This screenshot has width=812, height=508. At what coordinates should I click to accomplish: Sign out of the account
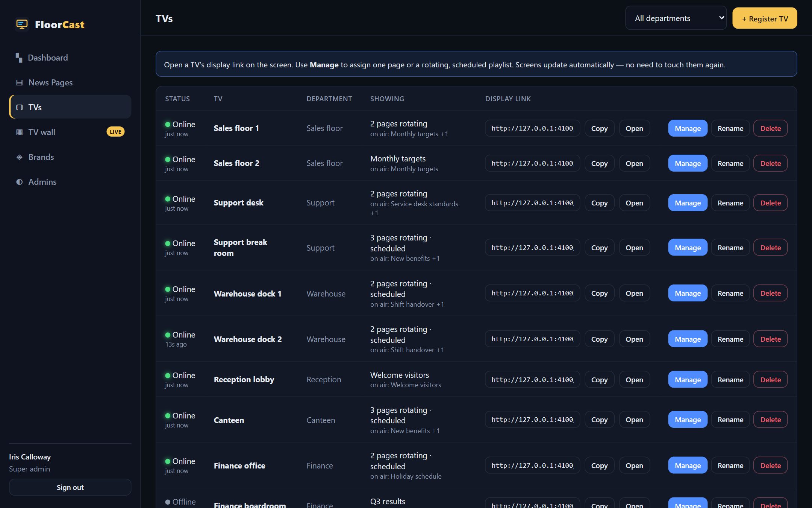70,487
